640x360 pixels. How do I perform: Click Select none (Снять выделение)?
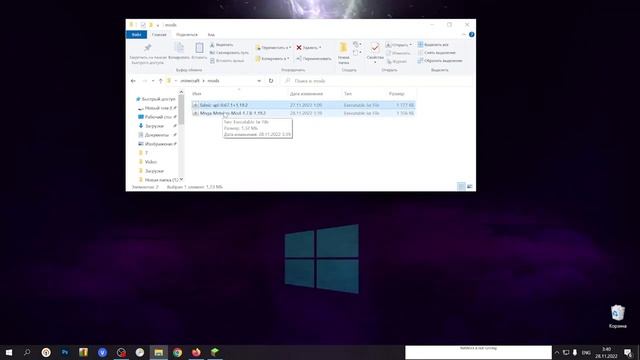pyautogui.click(x=436, y=53)
